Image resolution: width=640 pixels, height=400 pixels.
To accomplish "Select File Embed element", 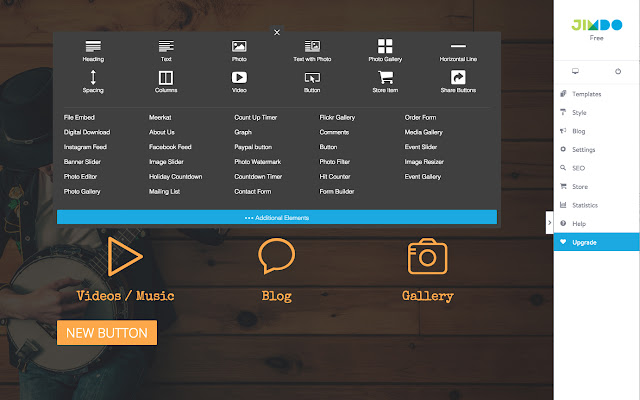I will coord(79,118).
